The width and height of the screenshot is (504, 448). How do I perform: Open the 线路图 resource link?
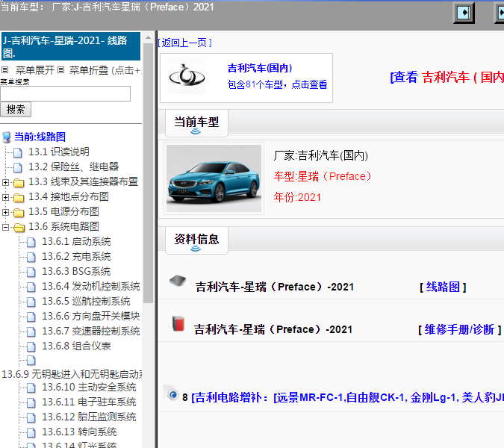(443, 287)
